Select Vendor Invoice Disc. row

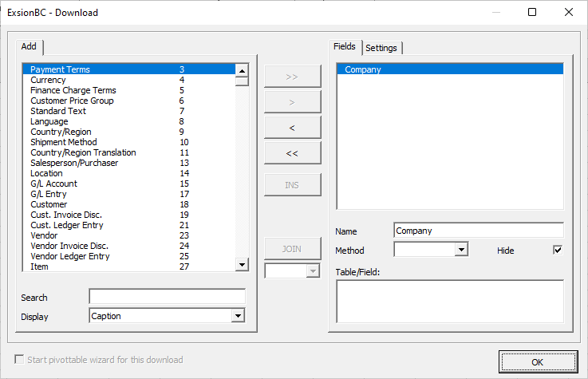click(129, 246)
